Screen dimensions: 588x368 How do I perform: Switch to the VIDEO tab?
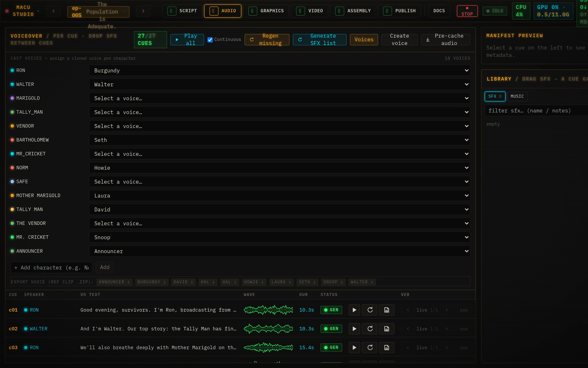click(x=309, y=11)
